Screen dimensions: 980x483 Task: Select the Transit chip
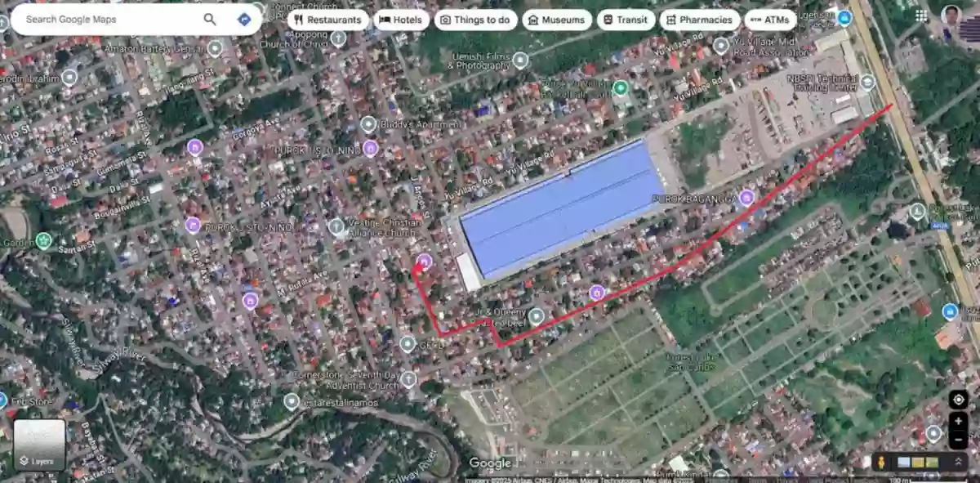626,20
